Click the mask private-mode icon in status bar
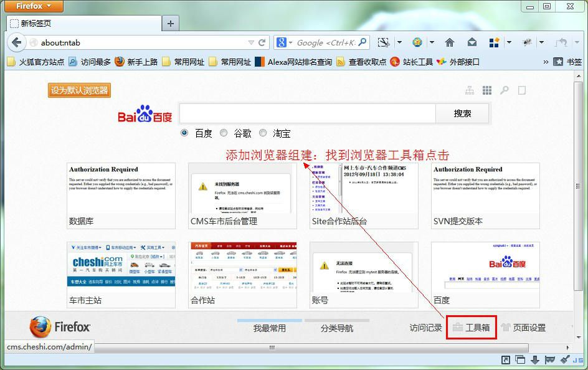This screenshot has width=588, height=370. [550, 360]
